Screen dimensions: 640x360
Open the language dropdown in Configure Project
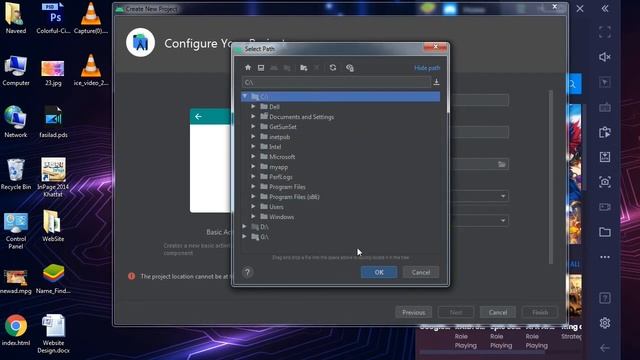click(503, 196)
